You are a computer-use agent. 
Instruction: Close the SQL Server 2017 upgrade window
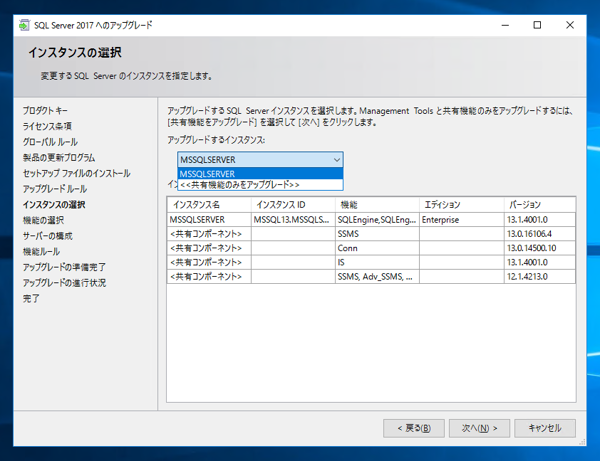[570, 25]
